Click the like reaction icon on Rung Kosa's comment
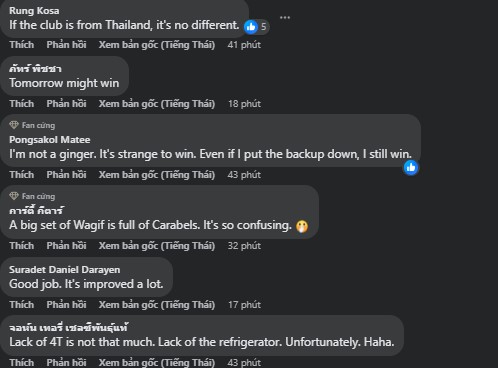 coord(251,27)
